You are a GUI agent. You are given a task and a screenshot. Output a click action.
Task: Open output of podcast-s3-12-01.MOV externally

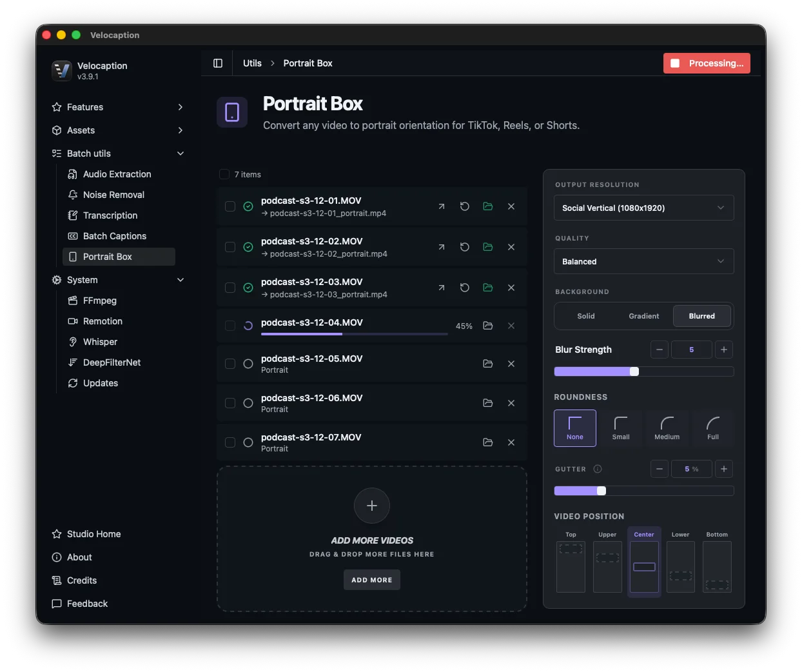pyautogui.click(x=442, y=206)
